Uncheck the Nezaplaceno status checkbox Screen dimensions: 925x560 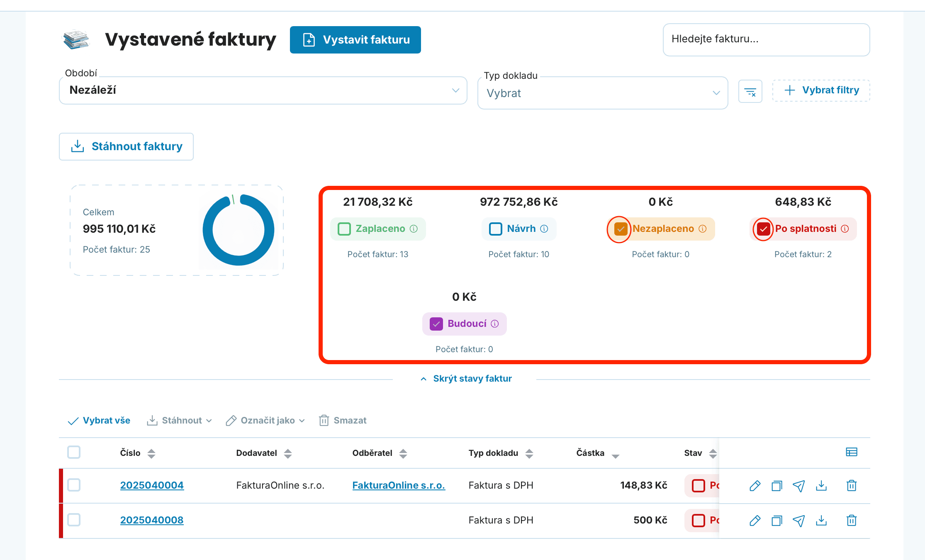[x=621, y=229]
